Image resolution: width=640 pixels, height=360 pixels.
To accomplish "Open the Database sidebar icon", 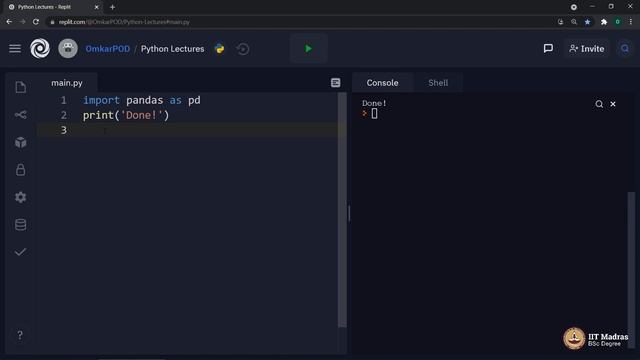I will 21,224.
